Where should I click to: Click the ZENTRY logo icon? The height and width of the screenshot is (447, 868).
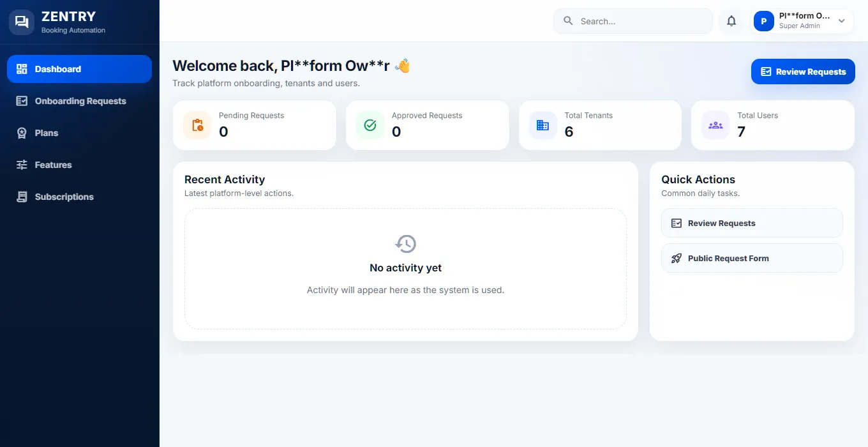tap(22, 22)
